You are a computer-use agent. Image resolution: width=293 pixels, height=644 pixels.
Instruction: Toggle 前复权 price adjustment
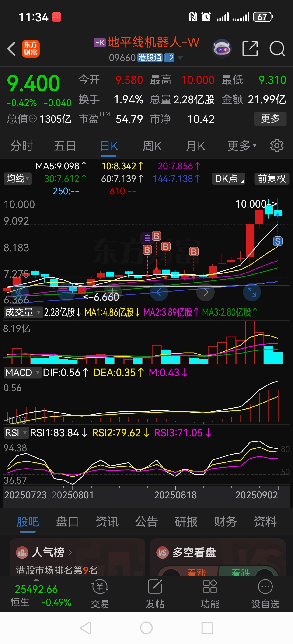(272, 178)
